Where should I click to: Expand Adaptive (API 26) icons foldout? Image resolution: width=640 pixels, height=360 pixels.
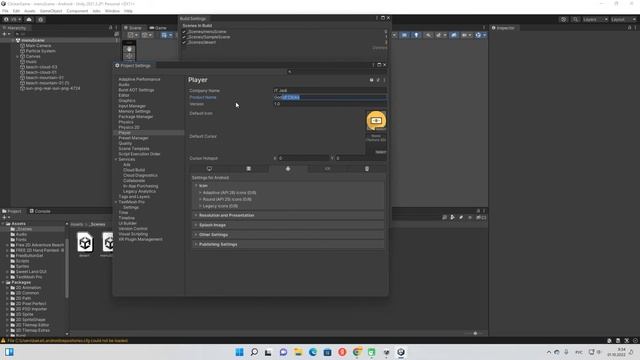point(200,193)
